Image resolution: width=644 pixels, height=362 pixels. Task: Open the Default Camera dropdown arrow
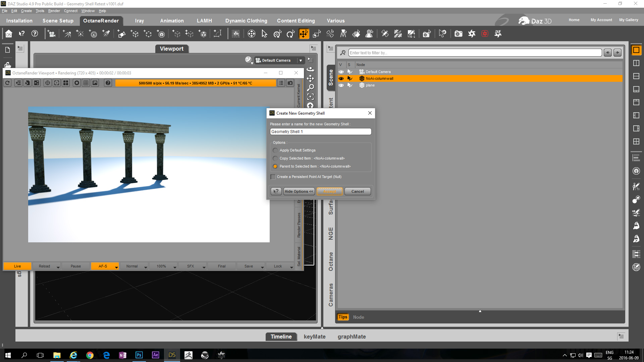[301, 60]
